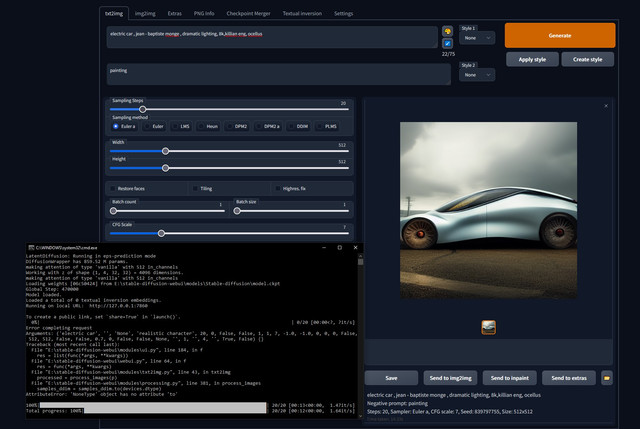
Task: Click the large generated car image
Action: [x=489, y=210]
